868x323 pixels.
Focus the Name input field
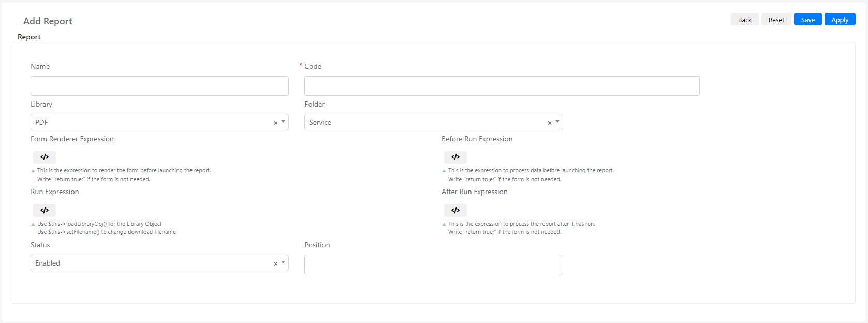(159, 86)
